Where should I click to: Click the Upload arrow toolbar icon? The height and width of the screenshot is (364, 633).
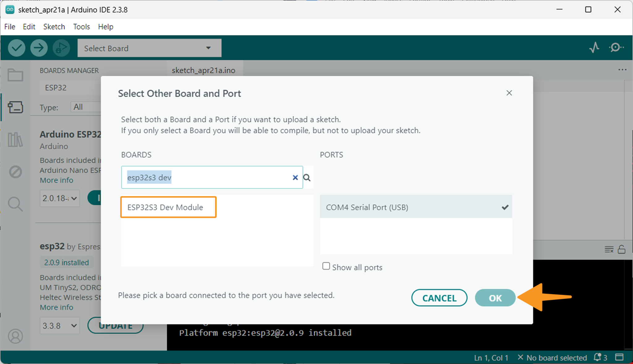pos(39,48)
